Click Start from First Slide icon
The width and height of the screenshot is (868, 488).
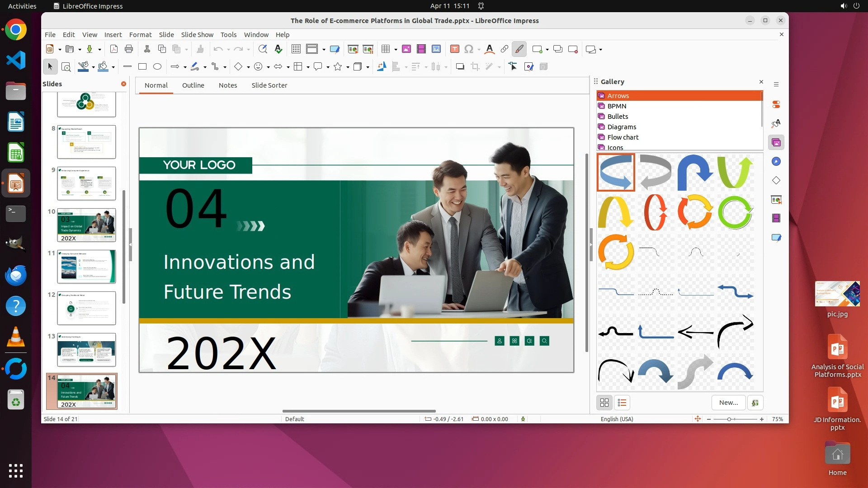[x=353, y=49]
